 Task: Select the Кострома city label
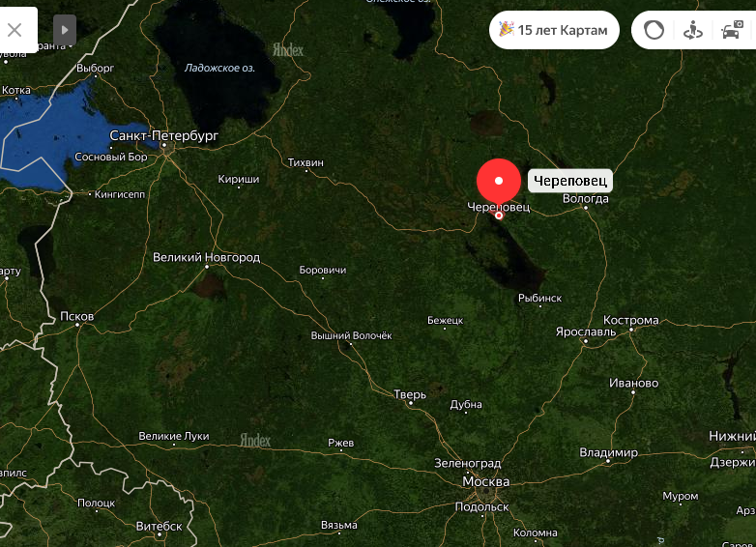point(630,320)
